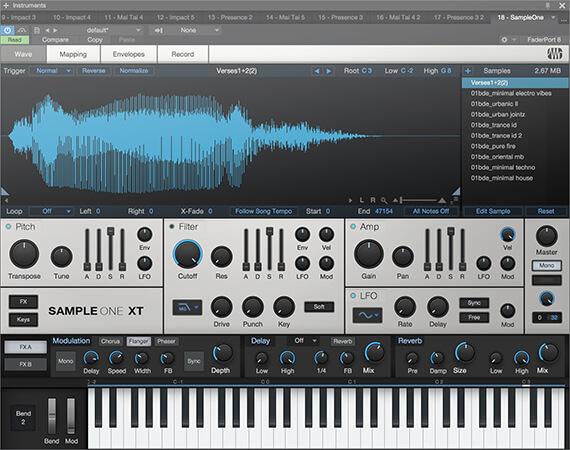This screenshot has width=570, height=450.
Task: Click the Master volume knob
Action: (546, 236)
